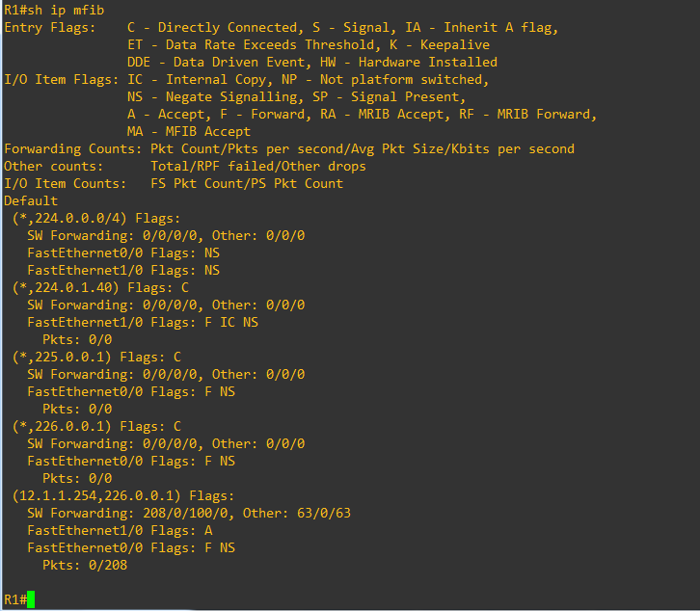
Task: Click 'Entry Flags:' legend heading
Action: coord(50,28)
